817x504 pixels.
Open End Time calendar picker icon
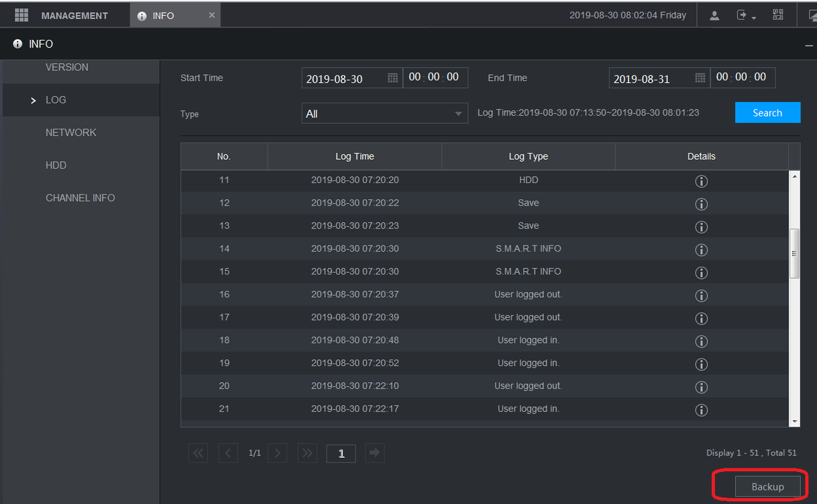(700, 78)
